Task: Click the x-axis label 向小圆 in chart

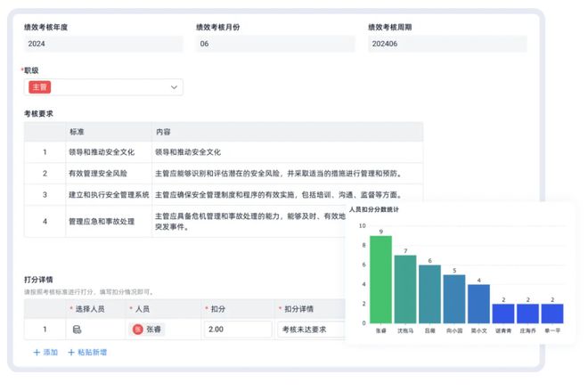Action: coord(454,330)
